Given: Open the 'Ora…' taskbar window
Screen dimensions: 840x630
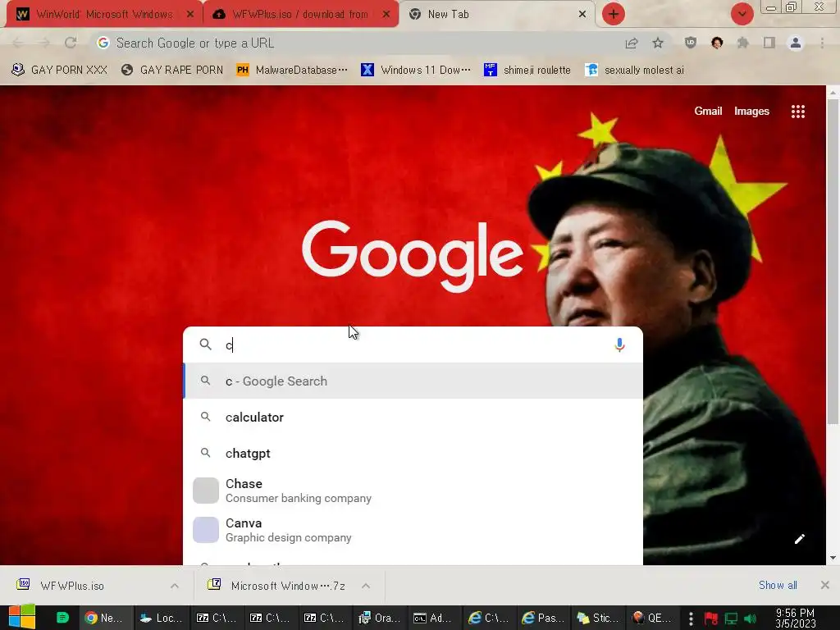Looking at the screenshot, I should click(x=379, y=618).
